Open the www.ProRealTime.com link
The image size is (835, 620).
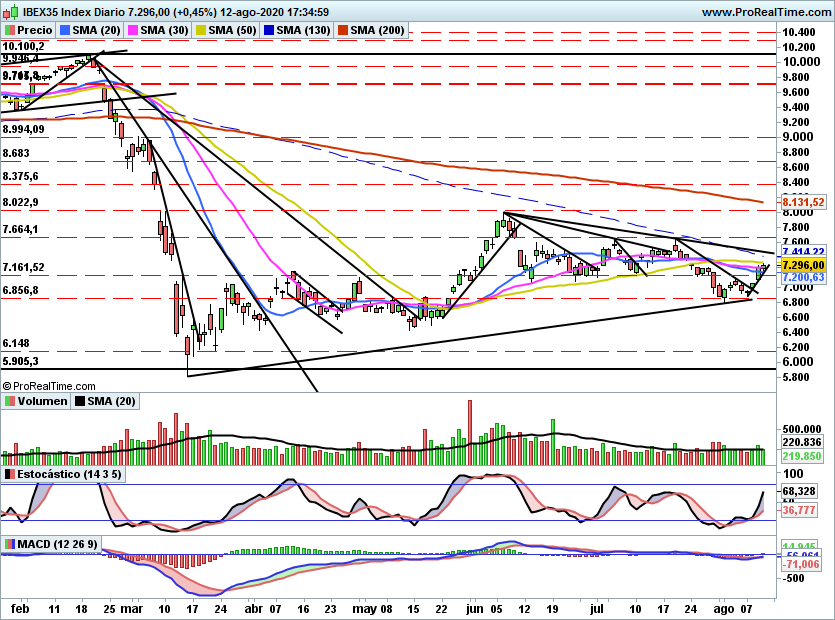tap(765, 12)
